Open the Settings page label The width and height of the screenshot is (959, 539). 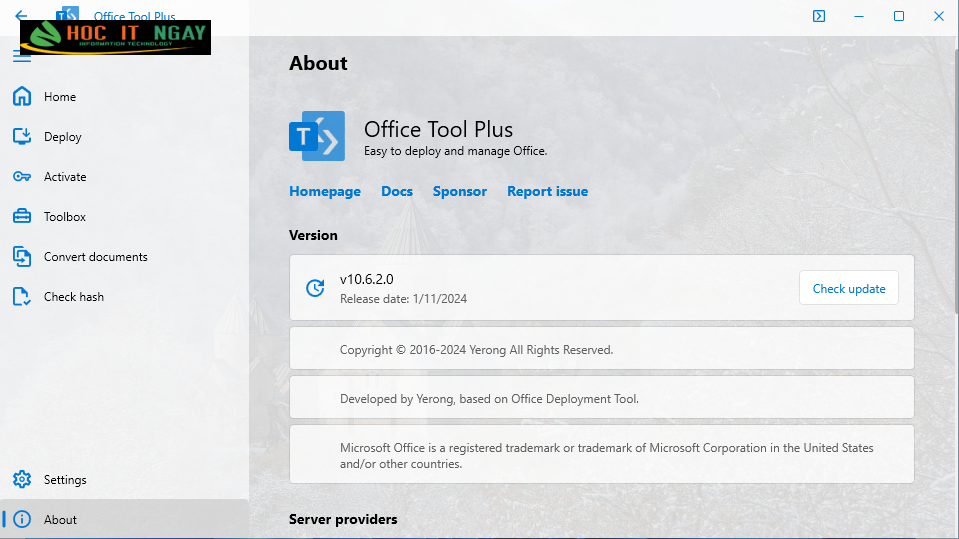pyautogui.click(x=65, y=480)
